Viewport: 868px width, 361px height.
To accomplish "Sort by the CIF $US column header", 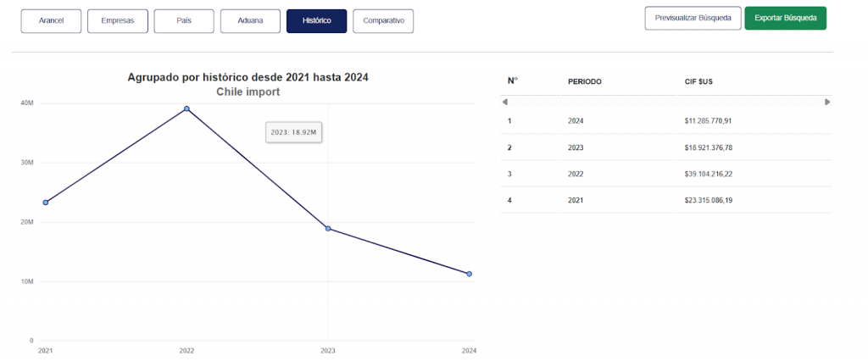I will (x=698, y=82).
